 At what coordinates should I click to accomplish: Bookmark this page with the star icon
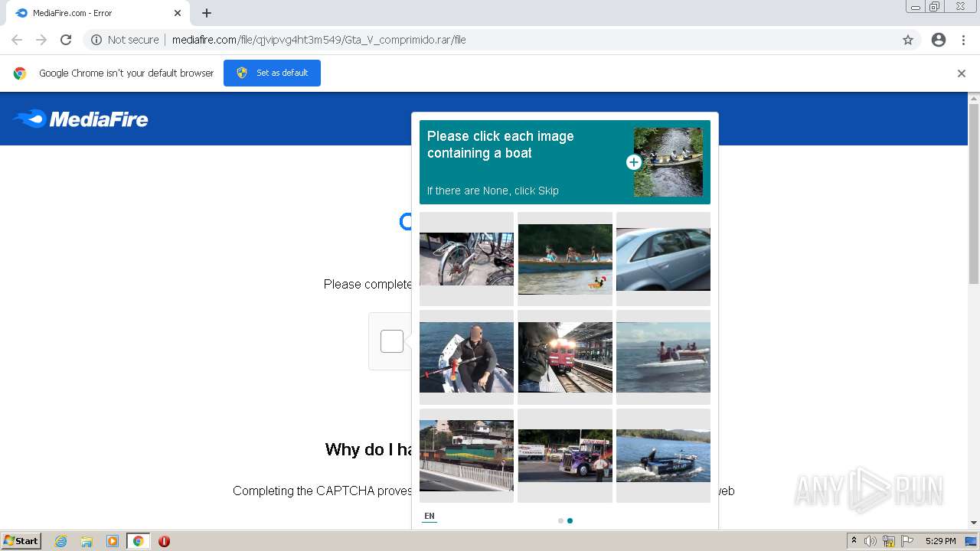(x=908, y=40)
